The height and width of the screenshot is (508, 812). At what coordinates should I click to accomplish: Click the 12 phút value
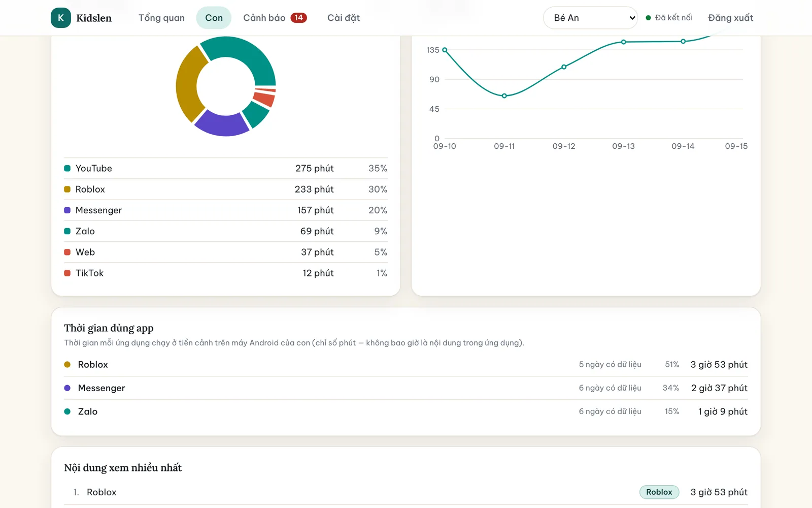tap(318, 273)
